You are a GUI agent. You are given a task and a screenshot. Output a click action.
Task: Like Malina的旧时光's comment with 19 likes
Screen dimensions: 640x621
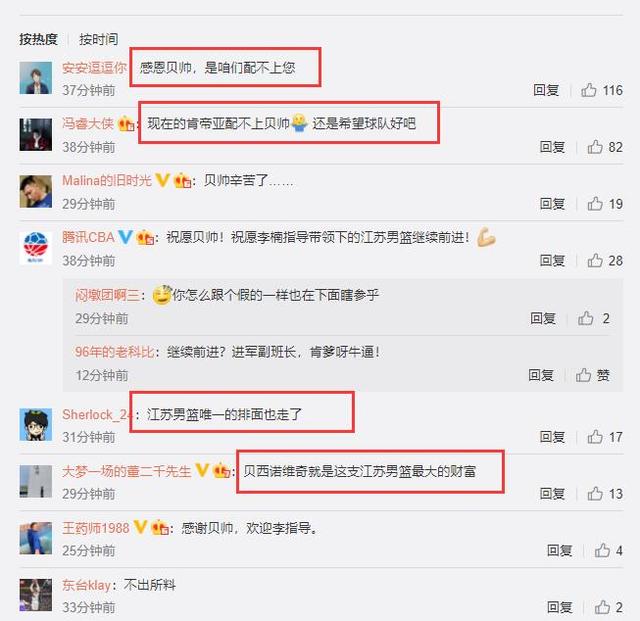pyautogui.click(x=595, y=204)
